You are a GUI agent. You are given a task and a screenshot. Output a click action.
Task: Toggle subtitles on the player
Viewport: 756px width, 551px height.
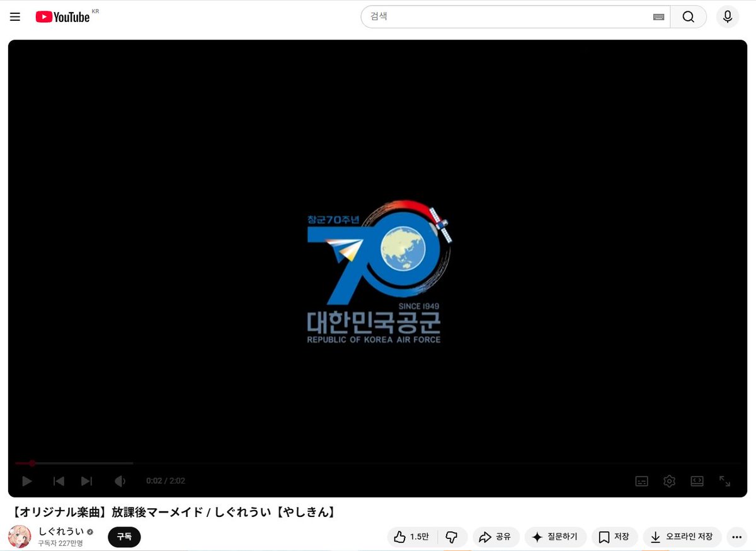pos(641,481)
